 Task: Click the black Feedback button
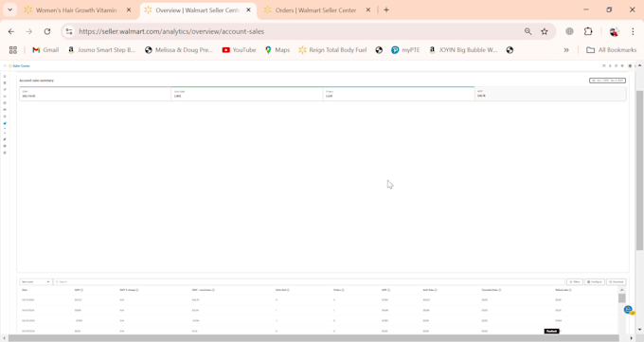(552, 331)
